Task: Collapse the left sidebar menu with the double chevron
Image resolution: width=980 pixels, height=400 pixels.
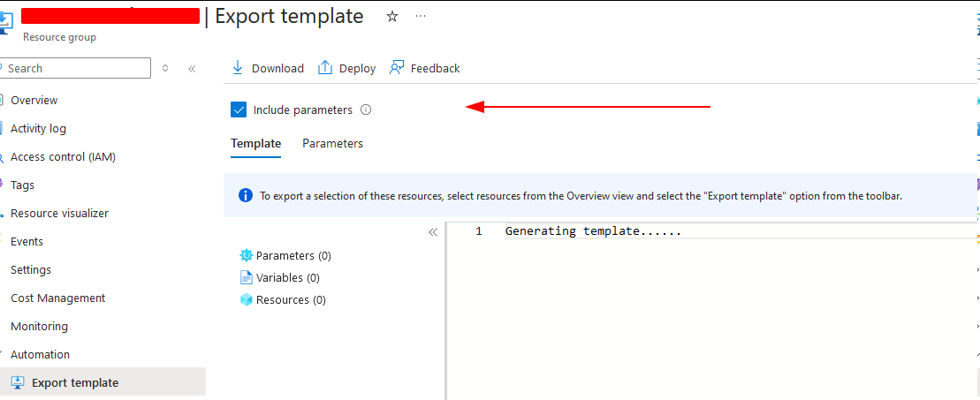Action: pyautogui.click(x=192, y=68)
